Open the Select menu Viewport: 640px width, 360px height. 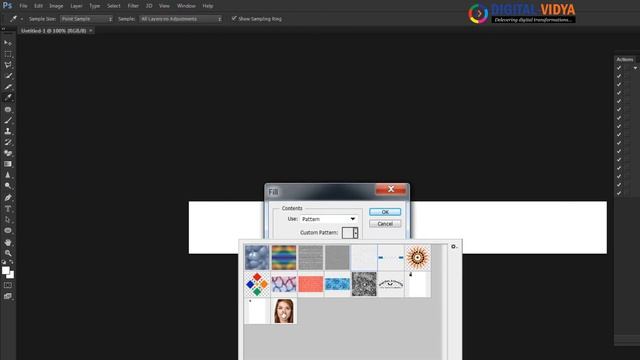(114, 6)
